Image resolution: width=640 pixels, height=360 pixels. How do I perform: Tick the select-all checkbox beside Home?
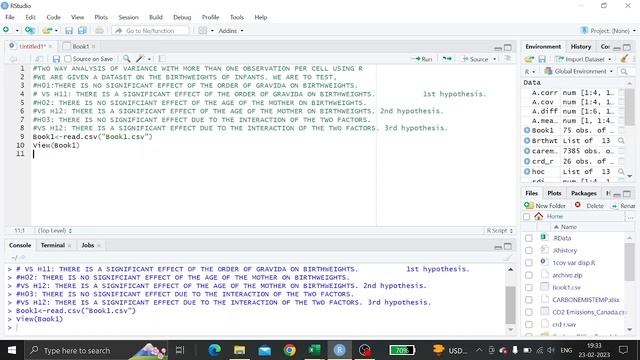click(x=527, y=216)
